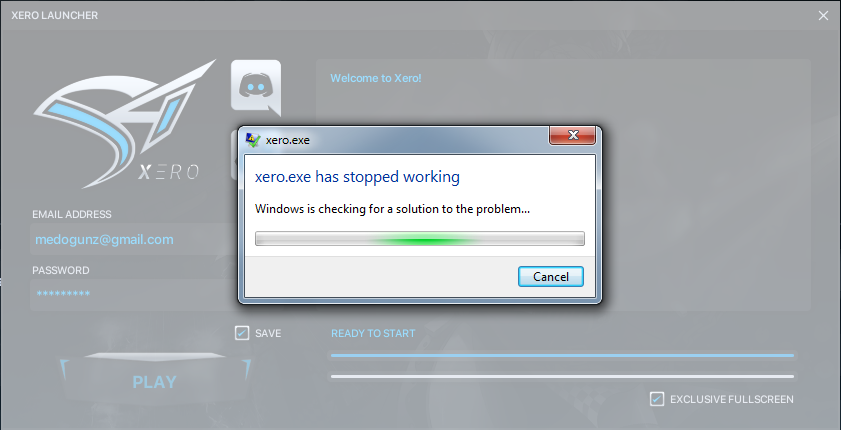Select the password input field

133,294
